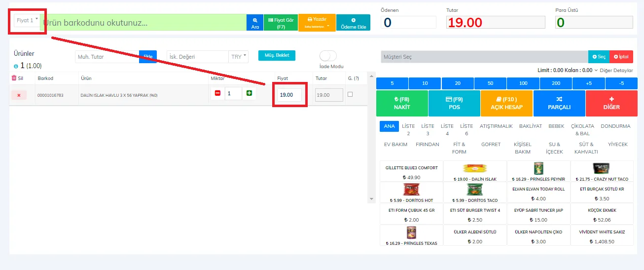Focus the product barcode input field
The width and height of the screenshot is (644, 270).
pos(143,23)
